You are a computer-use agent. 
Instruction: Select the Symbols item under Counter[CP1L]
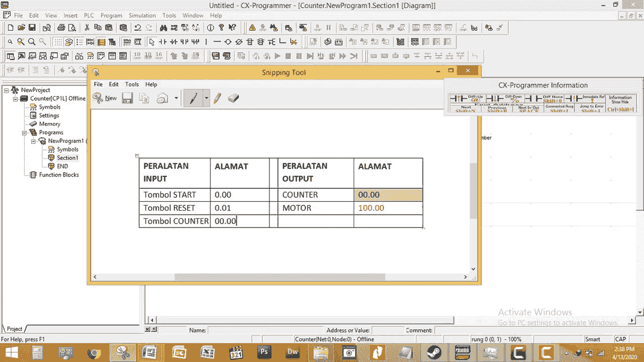pyautogui.click(x=49, y=107)
